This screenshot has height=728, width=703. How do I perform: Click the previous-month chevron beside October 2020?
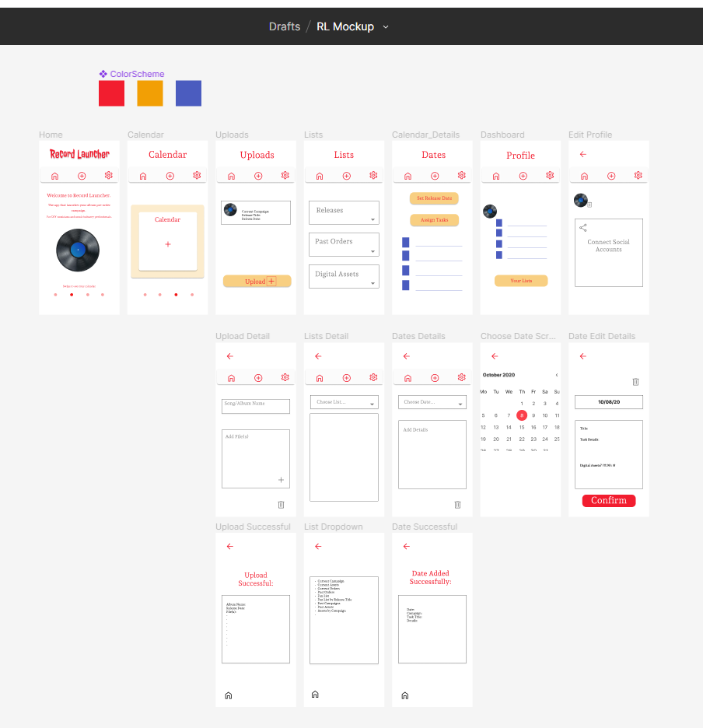click(557, 375)
